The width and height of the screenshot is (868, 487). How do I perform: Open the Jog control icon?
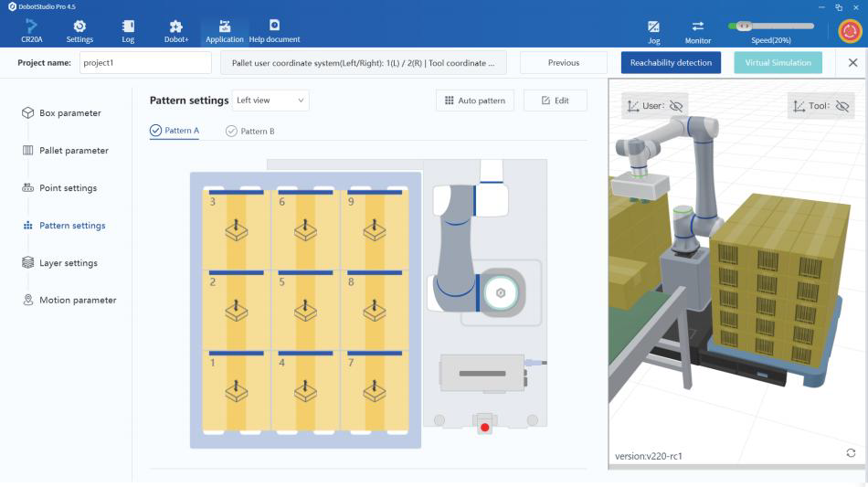(x=653, y=29)
